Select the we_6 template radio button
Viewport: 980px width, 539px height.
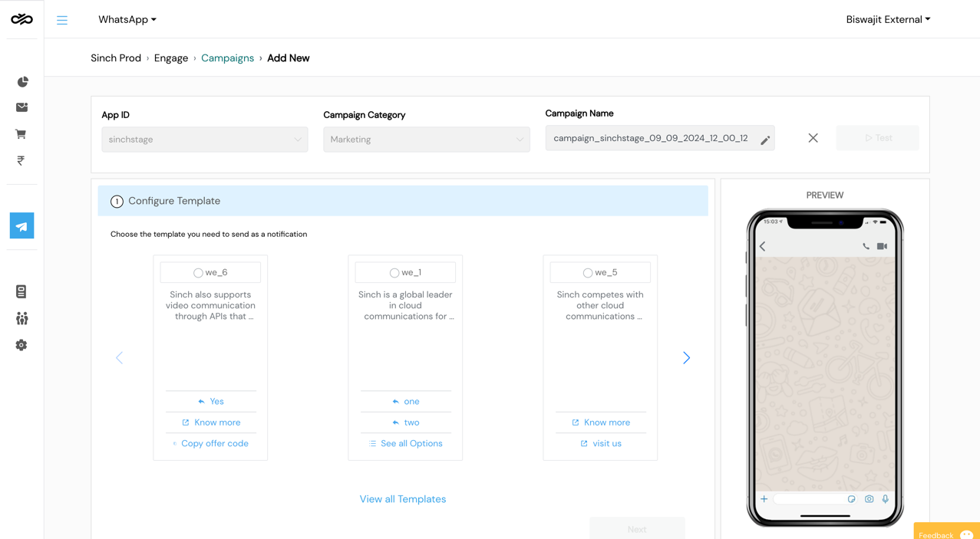(x=198, y=273)
